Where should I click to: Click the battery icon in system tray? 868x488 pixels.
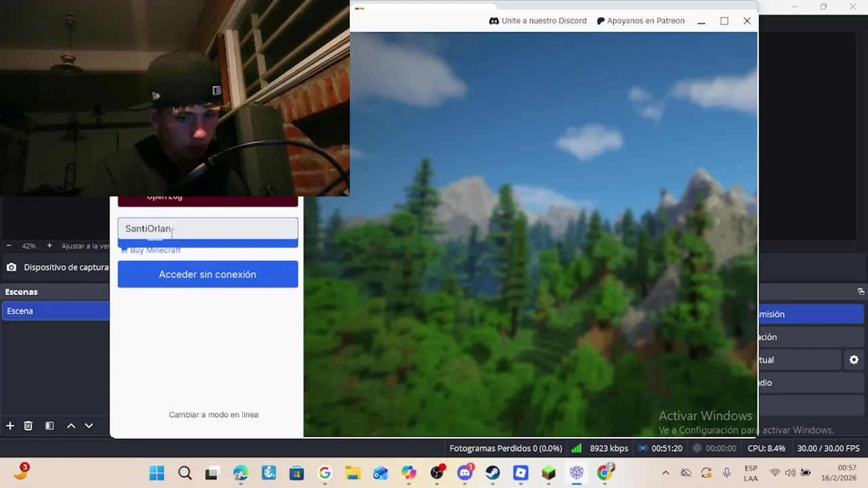pos(806,473)
